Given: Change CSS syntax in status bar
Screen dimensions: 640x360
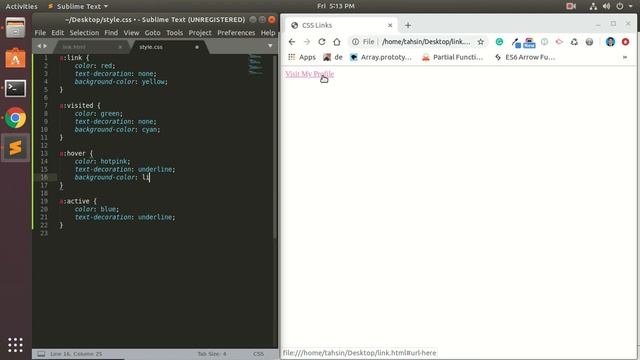Looking at the screenshot, I should [258, 354].
